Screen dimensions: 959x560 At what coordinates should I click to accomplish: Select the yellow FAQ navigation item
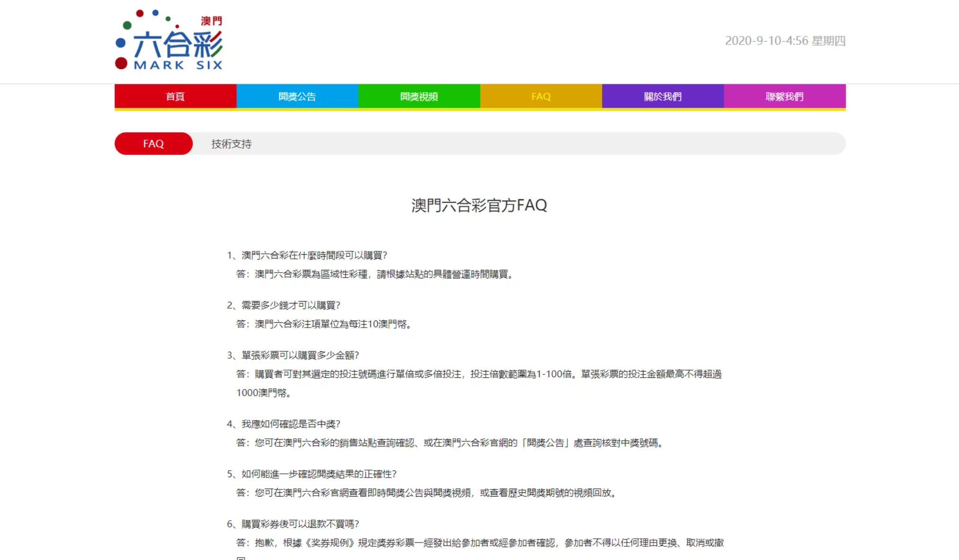[x=541, y=97]
